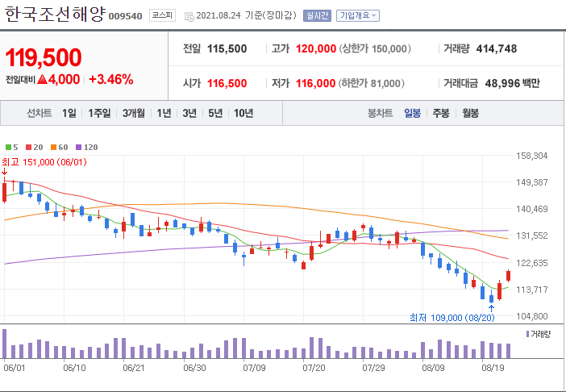Select the 1년 line chart tab
Screen dimensions: 566x392
point(164,114)
